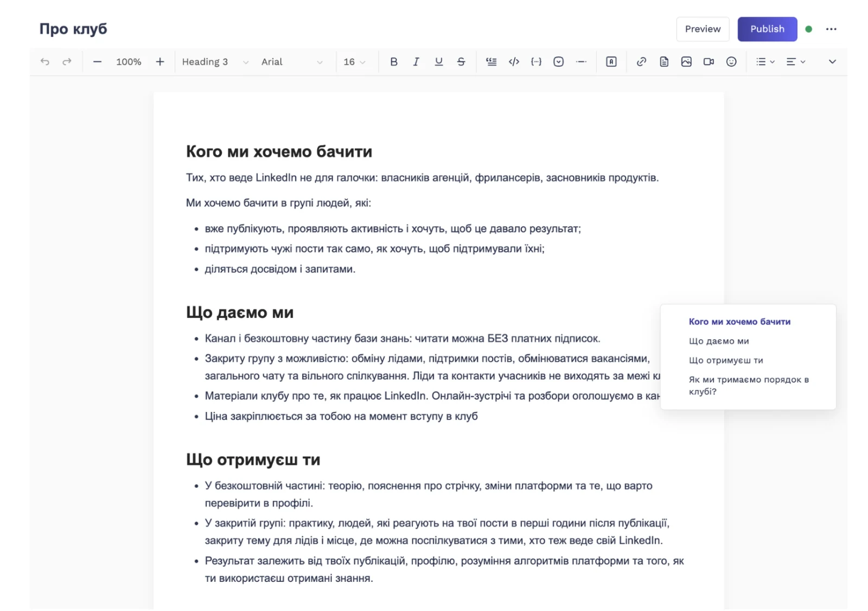Image resolution: width=868 pixels, height=611 pixels.
Task: Click the 'Що даємо ми' document heading
Action: pos(240,313)
